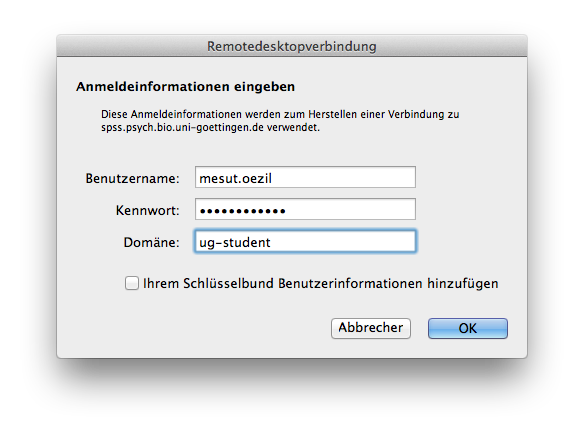Click empty space right of the dots in the Kennwort field
The height and width of the screenshot is (437, 584).
[x=350, y=209]
